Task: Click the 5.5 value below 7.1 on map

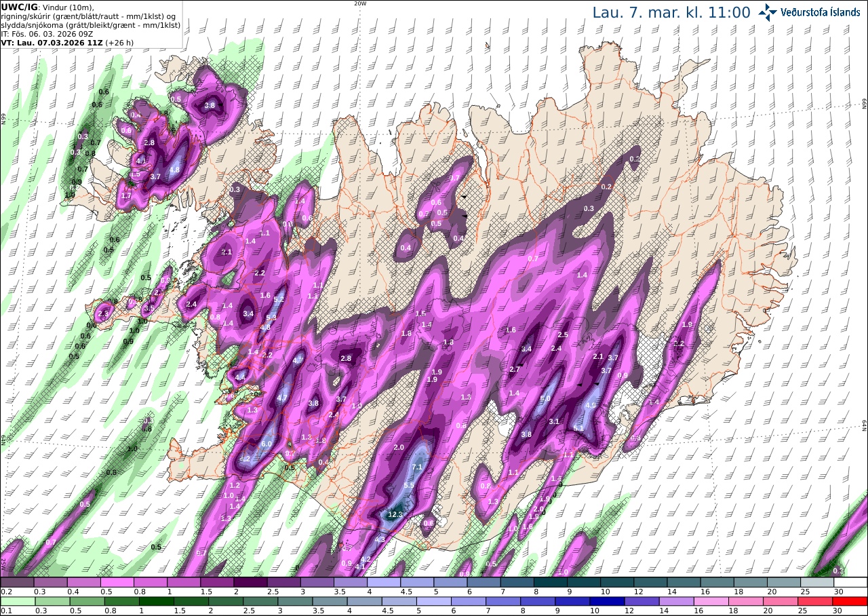Action: click(x=409, y=486)
